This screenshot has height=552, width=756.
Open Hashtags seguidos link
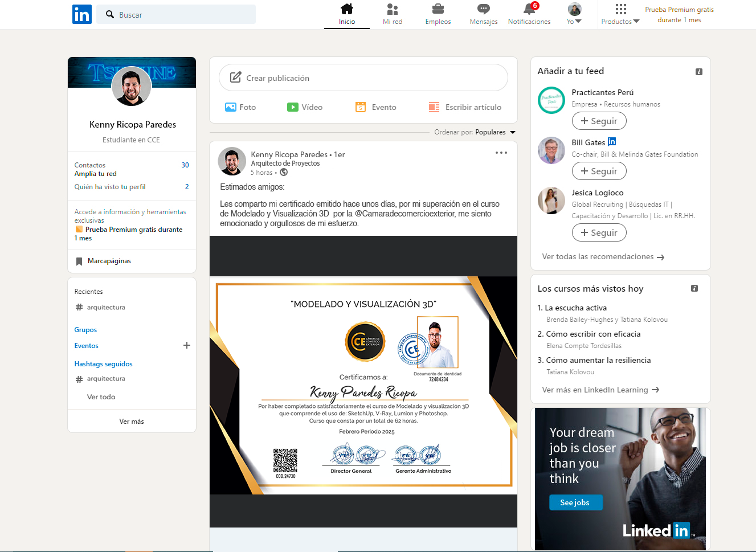click(x=103, y=364)
